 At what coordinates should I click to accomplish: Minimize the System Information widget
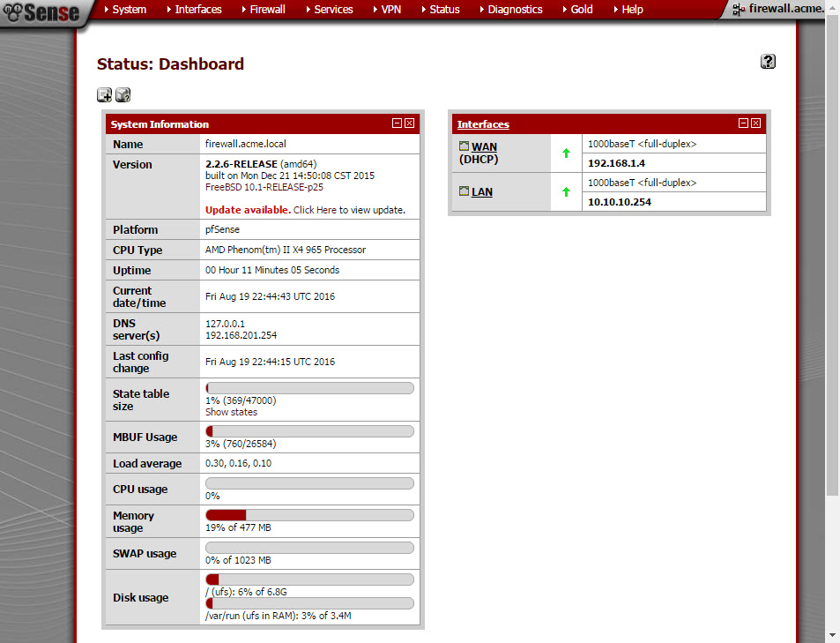click(397, 123)
